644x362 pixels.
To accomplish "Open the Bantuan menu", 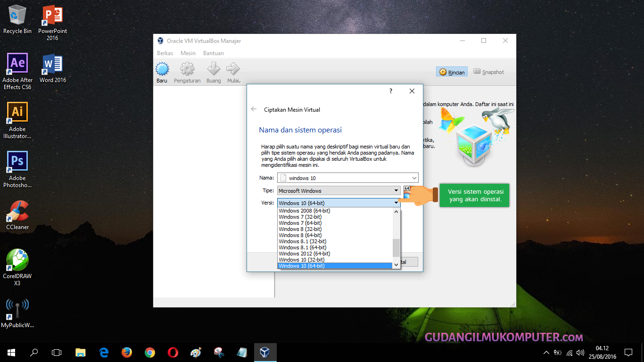I will [214, 53].
